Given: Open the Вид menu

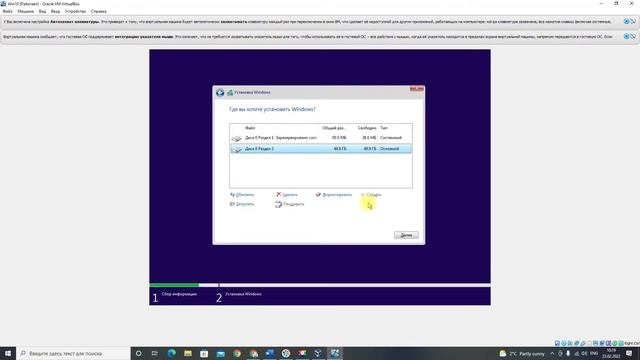Looking at the screenshot, I should coord(42,11).
